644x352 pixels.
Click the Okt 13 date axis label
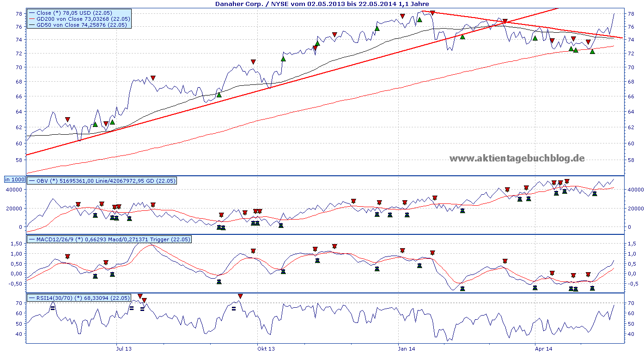266,349
